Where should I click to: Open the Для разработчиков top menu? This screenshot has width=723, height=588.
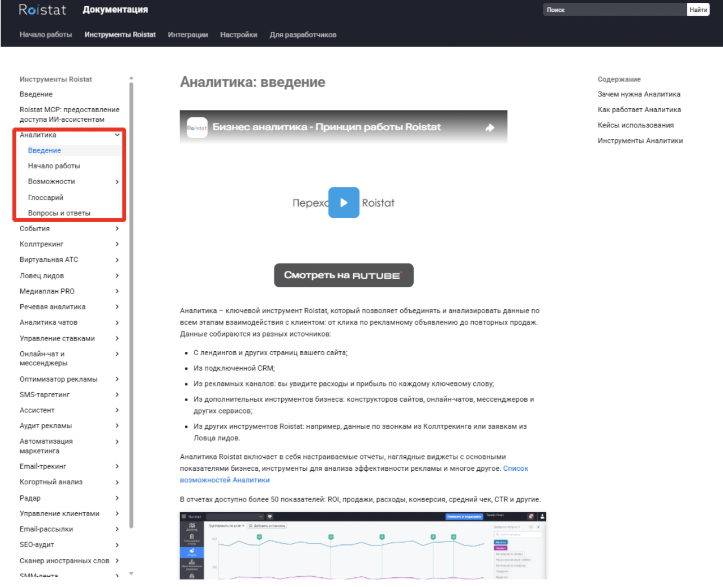pos(303,35)
